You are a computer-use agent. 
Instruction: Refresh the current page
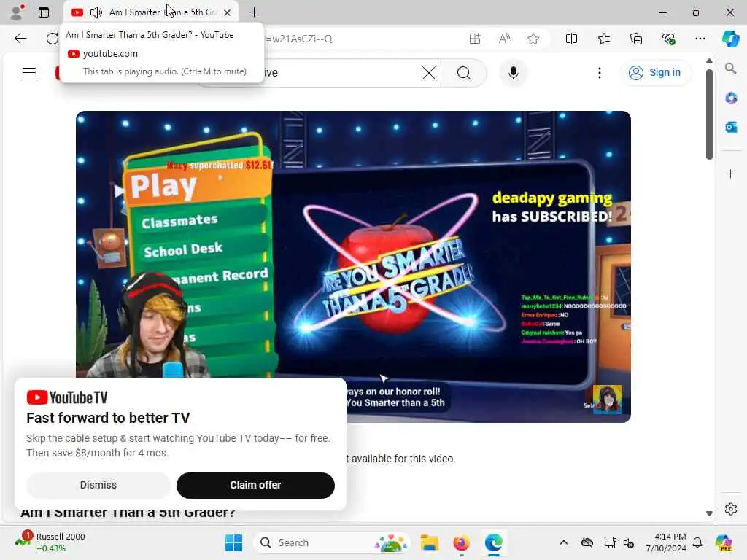pos(52,39)
